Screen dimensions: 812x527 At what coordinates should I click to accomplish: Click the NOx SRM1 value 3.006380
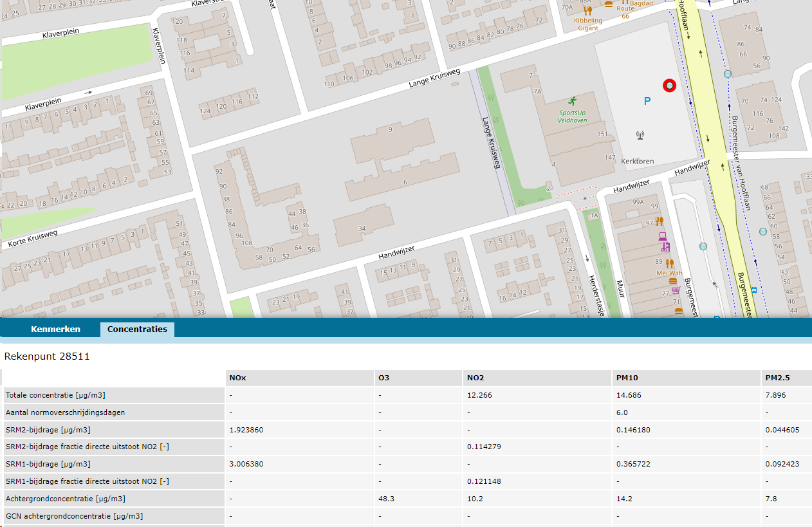point(246,464)
